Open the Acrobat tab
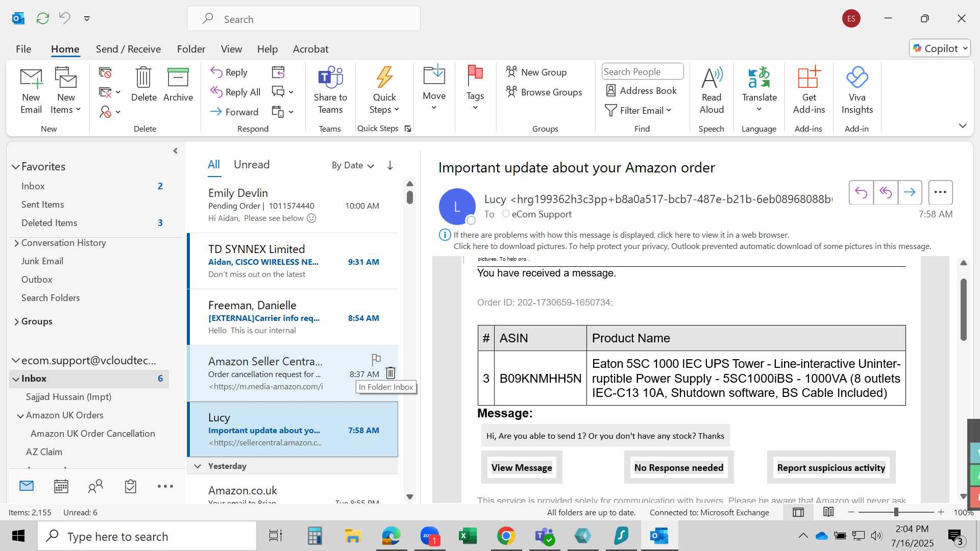Screen dimensions: 980x551 click(x=310, y=49)
